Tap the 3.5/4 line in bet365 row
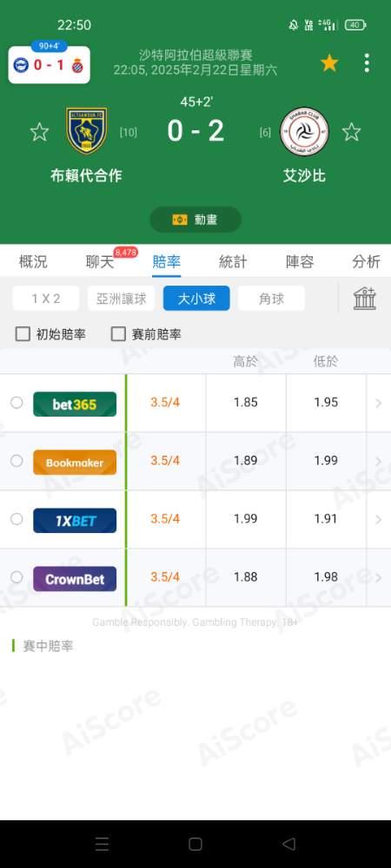Image resolution: width=391 pixels, height=868 pixels. [165, 403]
